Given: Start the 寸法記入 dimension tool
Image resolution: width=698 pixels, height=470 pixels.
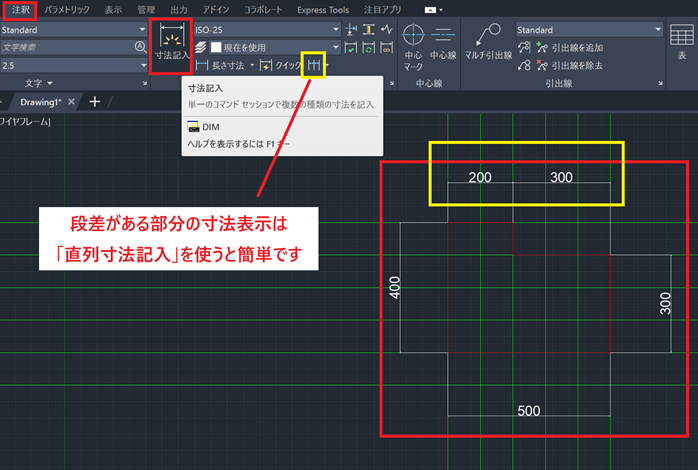Looking at the screenshot, I should click(x=172, y=42).
